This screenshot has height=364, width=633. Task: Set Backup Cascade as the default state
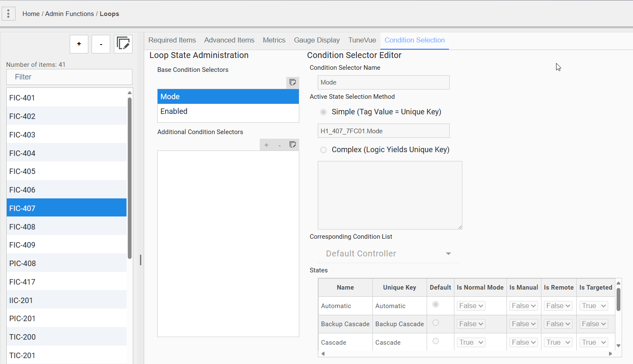(x=435, y=323)
